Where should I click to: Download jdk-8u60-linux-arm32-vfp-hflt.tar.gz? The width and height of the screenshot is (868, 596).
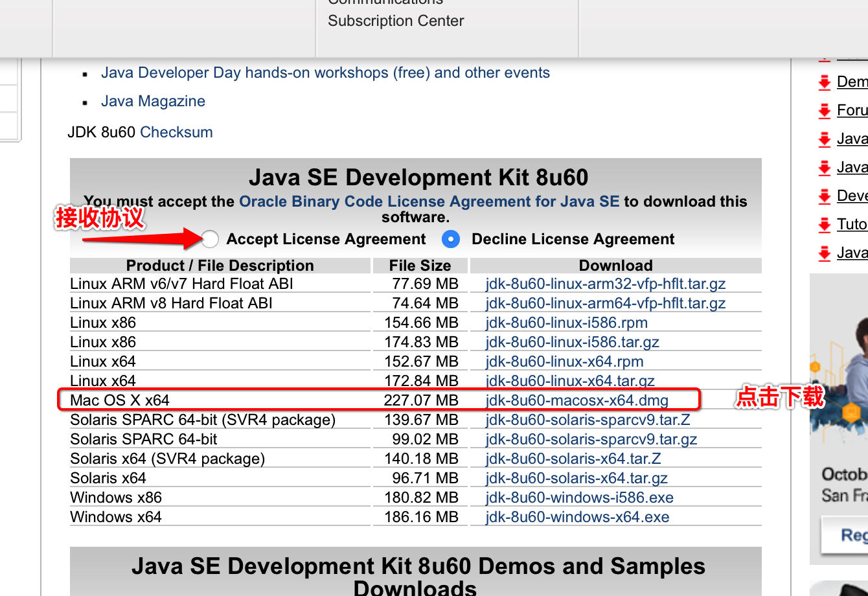pyautogui.click(x=605, y=284)
